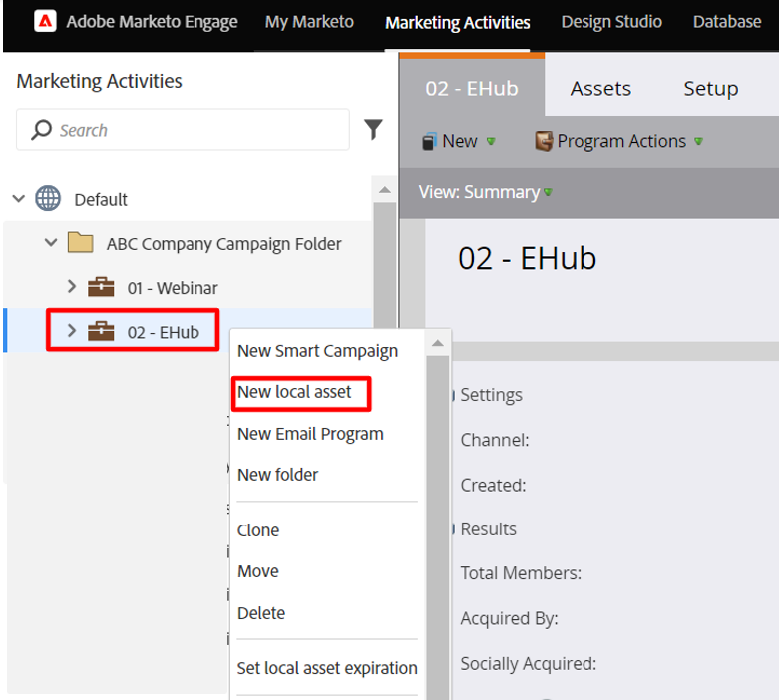Click the Channel: field label
Image resolution: width=779 pixels, height=700 pixels.
[x=495, y=440]
